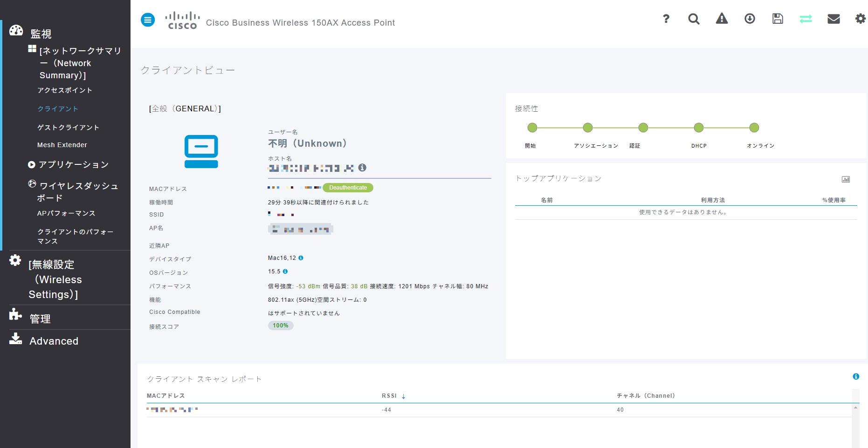Click the DHCP connectivity stage node
The height and width of the screenshot is (448, 868).
(698, 128)
